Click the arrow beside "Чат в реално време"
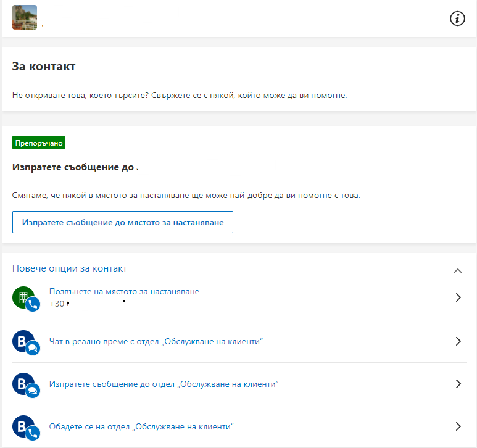The image size is (477, 448). (458, 341)
